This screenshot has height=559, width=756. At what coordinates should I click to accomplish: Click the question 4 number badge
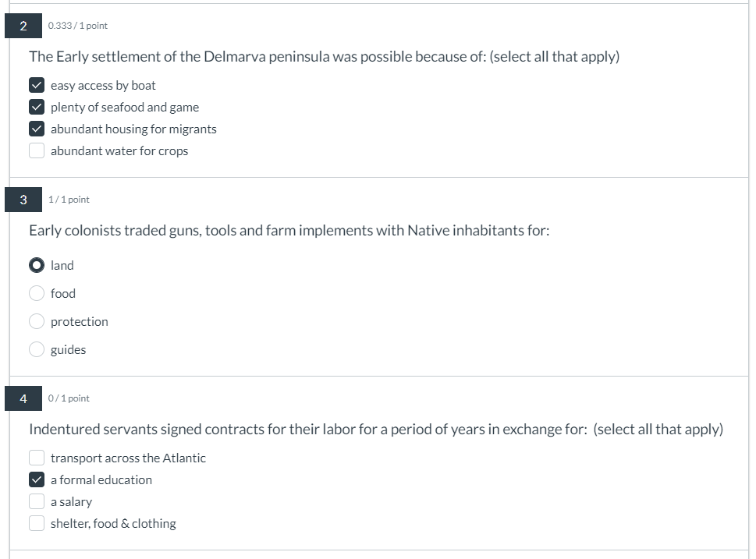coord(23,398)
